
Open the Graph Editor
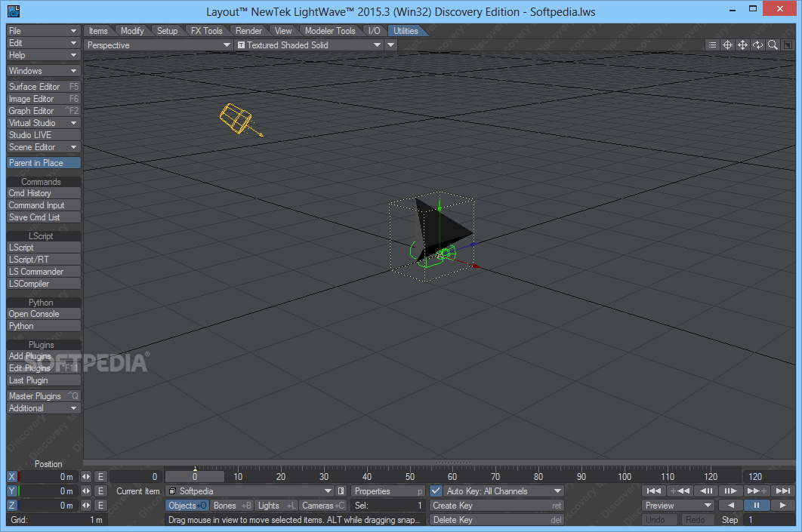pyautogui.click(x=44, y=110)
